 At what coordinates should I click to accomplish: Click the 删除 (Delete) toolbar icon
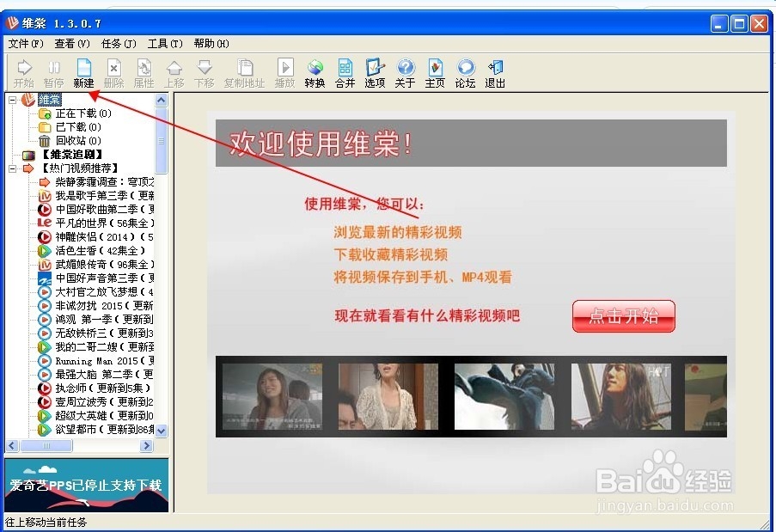(113, 73)
